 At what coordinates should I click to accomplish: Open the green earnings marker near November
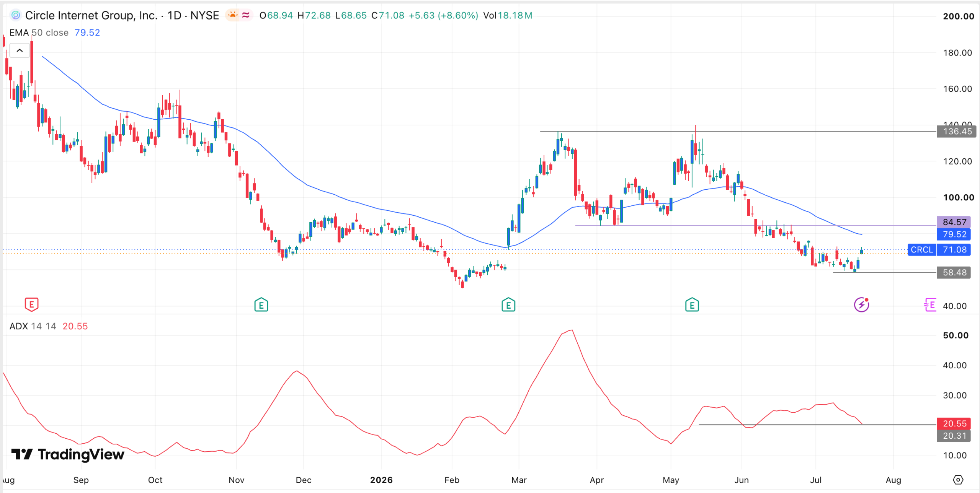pos(261,305)
